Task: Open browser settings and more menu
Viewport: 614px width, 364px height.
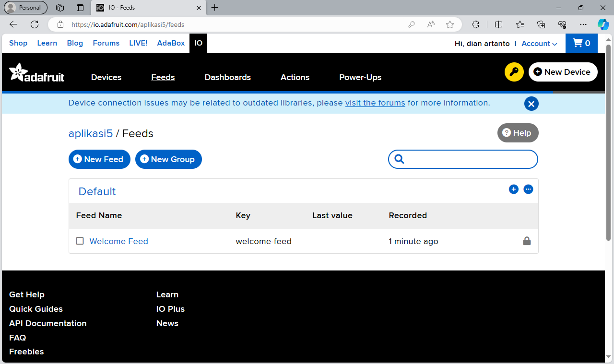Action: [x=583, y=24]
